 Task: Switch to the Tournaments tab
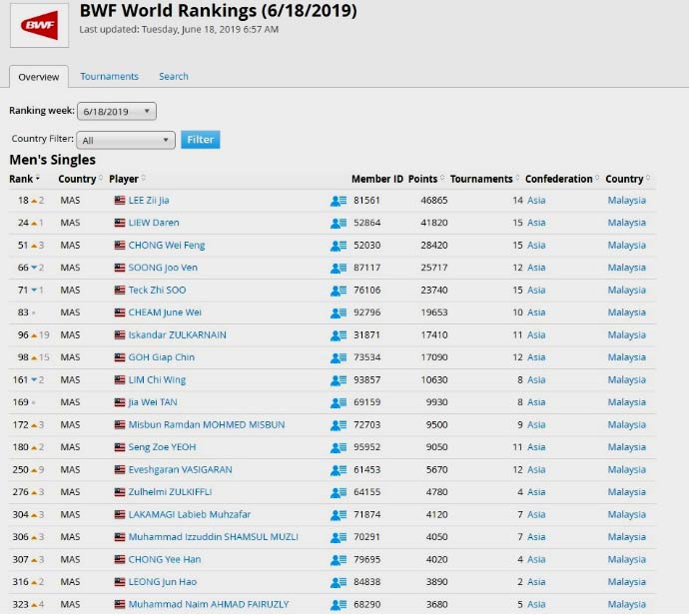110,77
